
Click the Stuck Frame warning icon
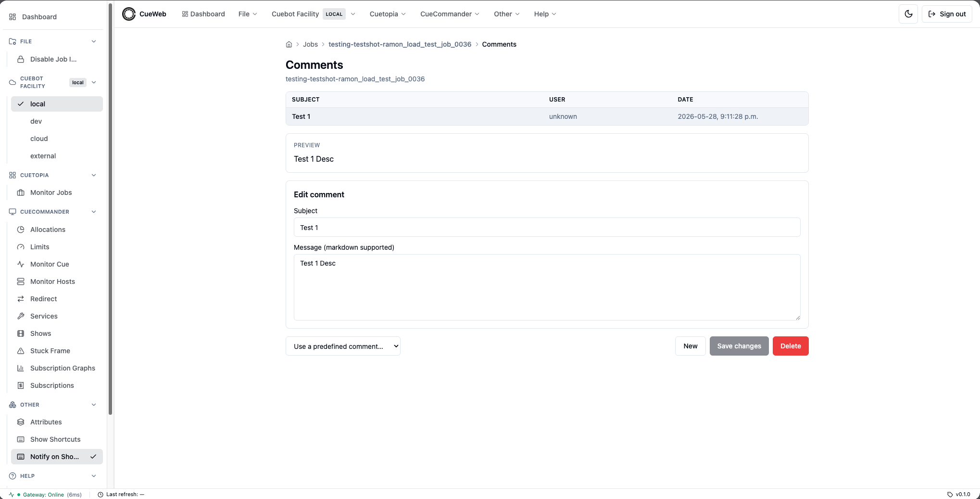pyautogui.click(x=21, y=351)
